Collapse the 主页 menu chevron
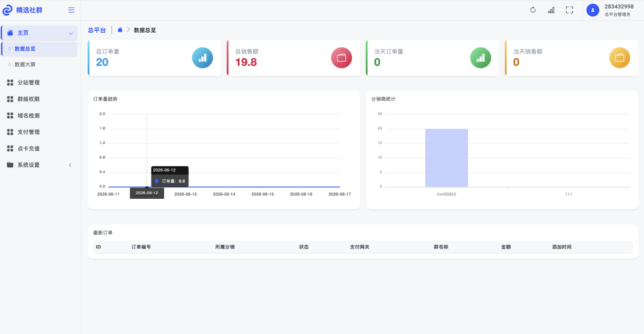The height and width of the screenshot is (334, 644). click(x=70, y=33)
